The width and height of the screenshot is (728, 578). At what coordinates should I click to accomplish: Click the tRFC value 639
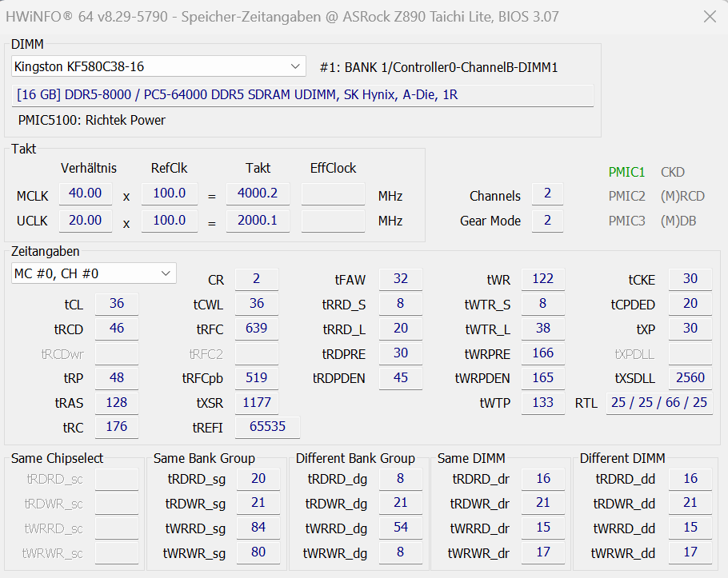(256, 329)
